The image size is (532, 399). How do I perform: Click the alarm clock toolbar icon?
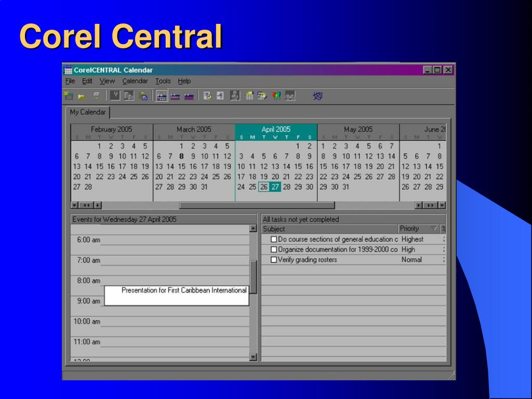click(x=235, y=96)
